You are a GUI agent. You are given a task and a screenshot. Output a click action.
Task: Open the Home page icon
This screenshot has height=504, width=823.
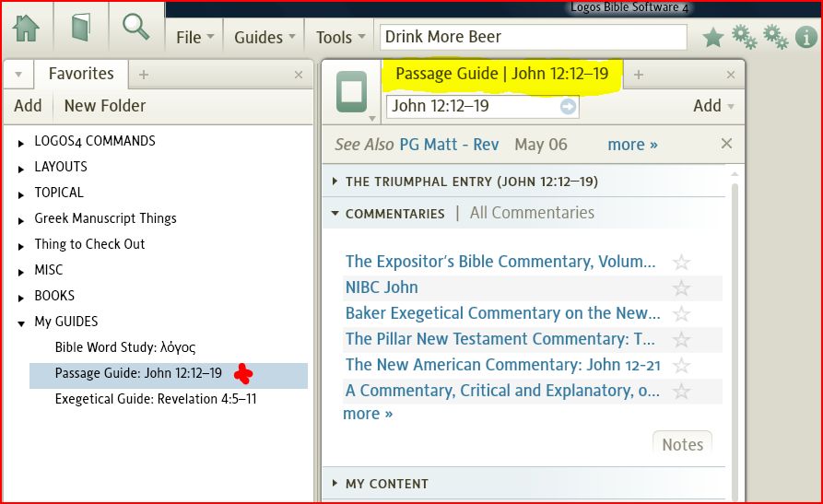[x=26, y=28]
